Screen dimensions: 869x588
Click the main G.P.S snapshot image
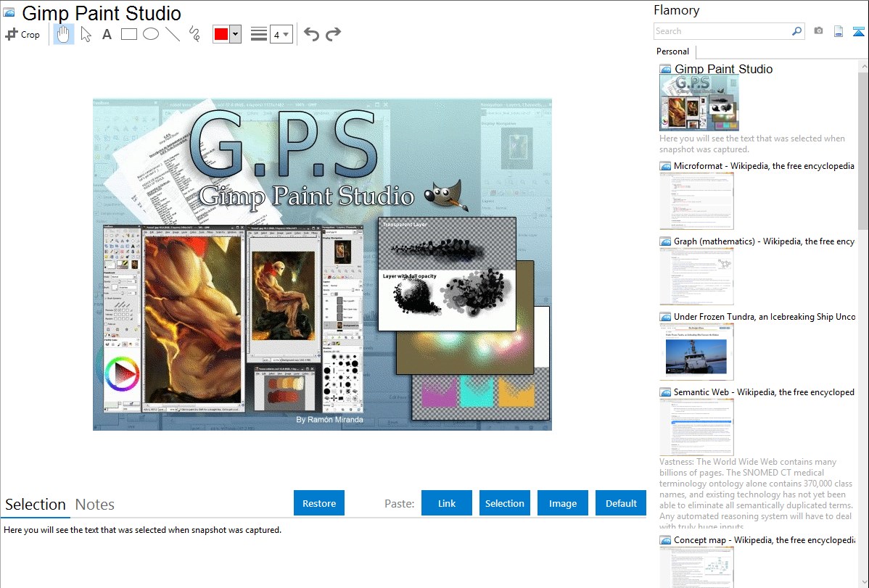(322, 265)
